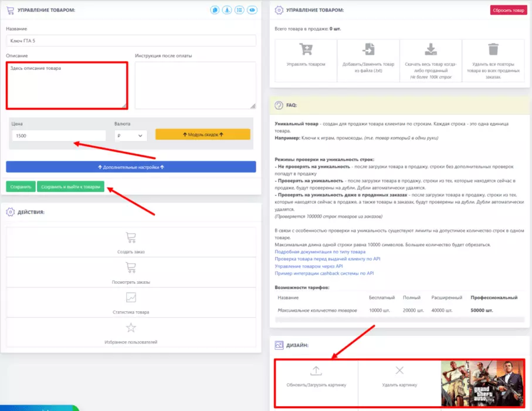Screen dimensions: 532x411
Task: Click the Расширенный tariff column header
Action: click(447, 298)
